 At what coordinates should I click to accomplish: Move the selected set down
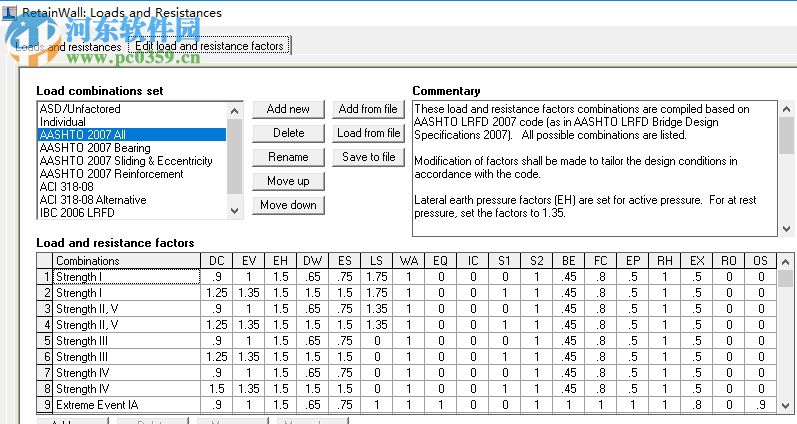(x=288, y=205)
